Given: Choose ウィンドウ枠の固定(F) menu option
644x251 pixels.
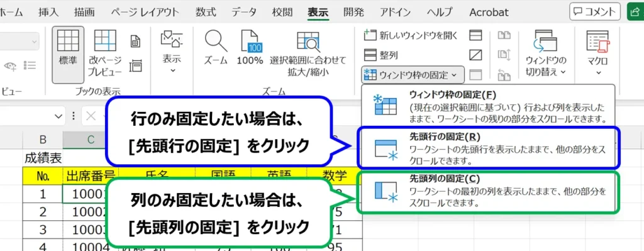Looking at the screenshot, I should (488, 106).
